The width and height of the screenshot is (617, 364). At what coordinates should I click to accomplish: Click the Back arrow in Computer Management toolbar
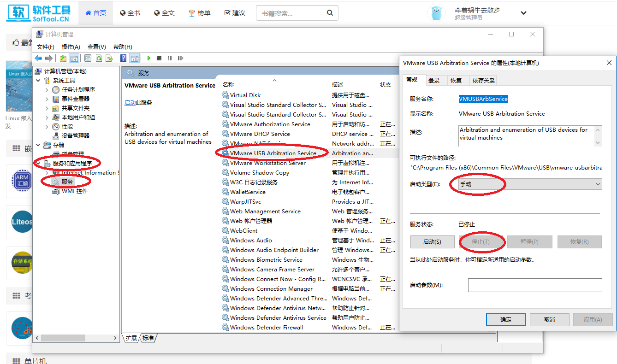coord(38,58)
